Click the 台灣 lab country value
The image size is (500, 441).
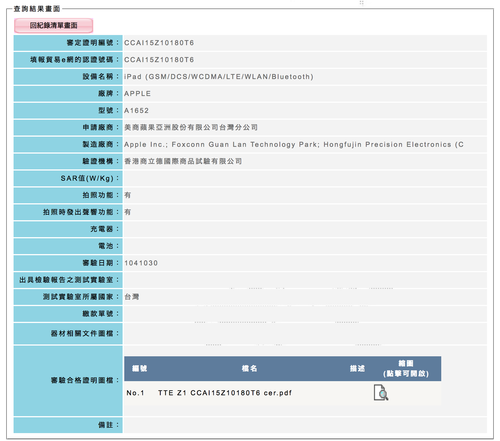(132, 297)
